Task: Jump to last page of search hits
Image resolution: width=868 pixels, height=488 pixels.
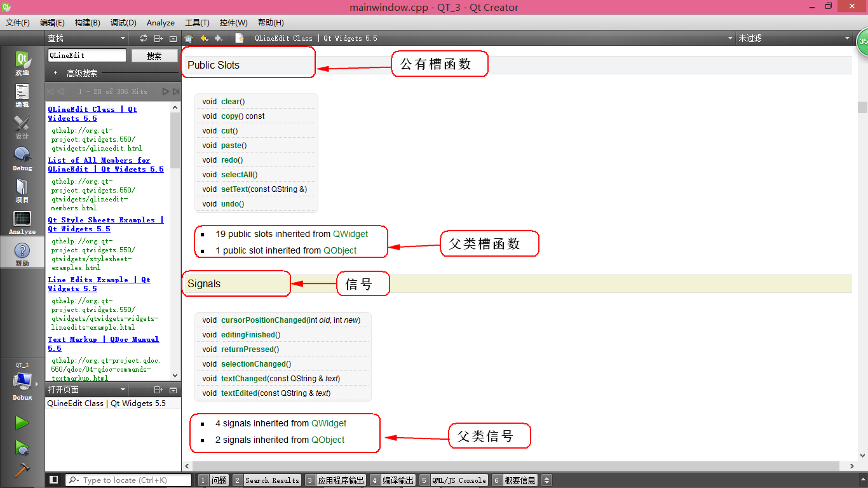Action: (176, 91)
